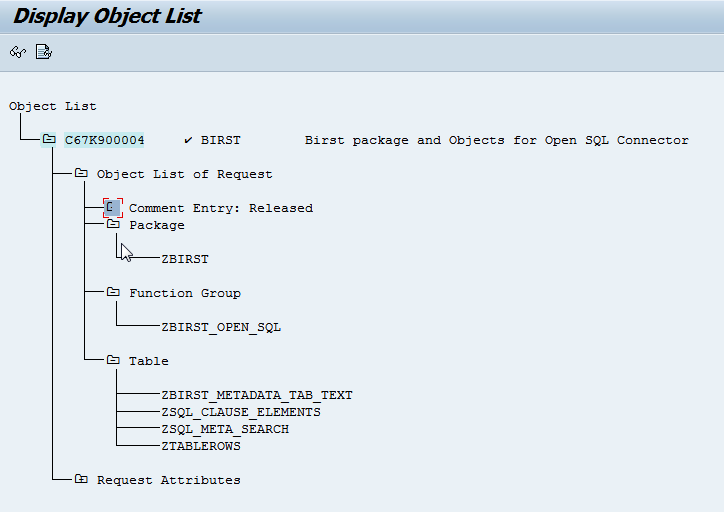The image size is (724, 512).
Task: Select the ZTABLEROWS table entry
Action: point(200,446)
